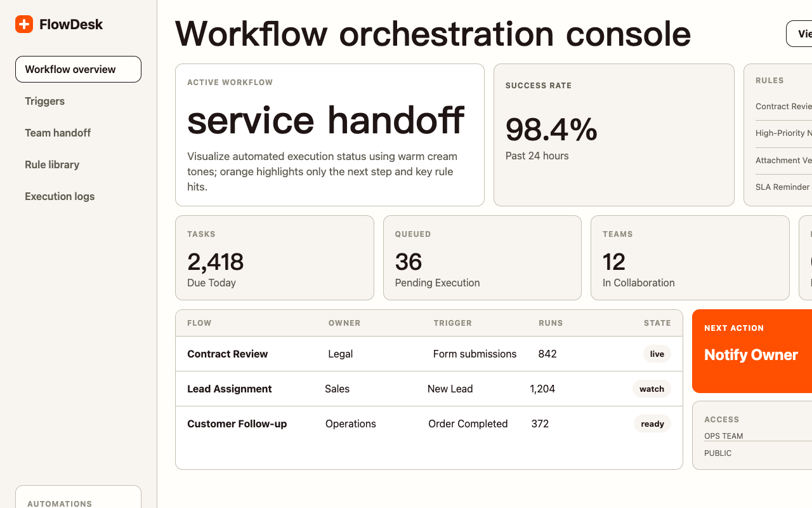Click the service handoff workflow title
812x508 pixels.
tap(326, 119)
